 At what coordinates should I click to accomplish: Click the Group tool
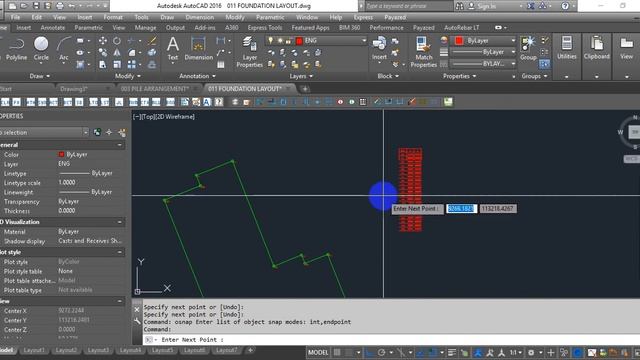tap(528, 49)
